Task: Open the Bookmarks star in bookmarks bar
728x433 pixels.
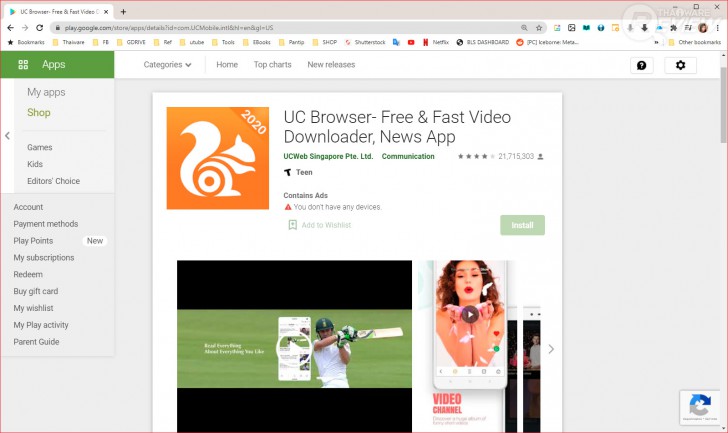Action: pyautogui.click(x=10, y=42)
